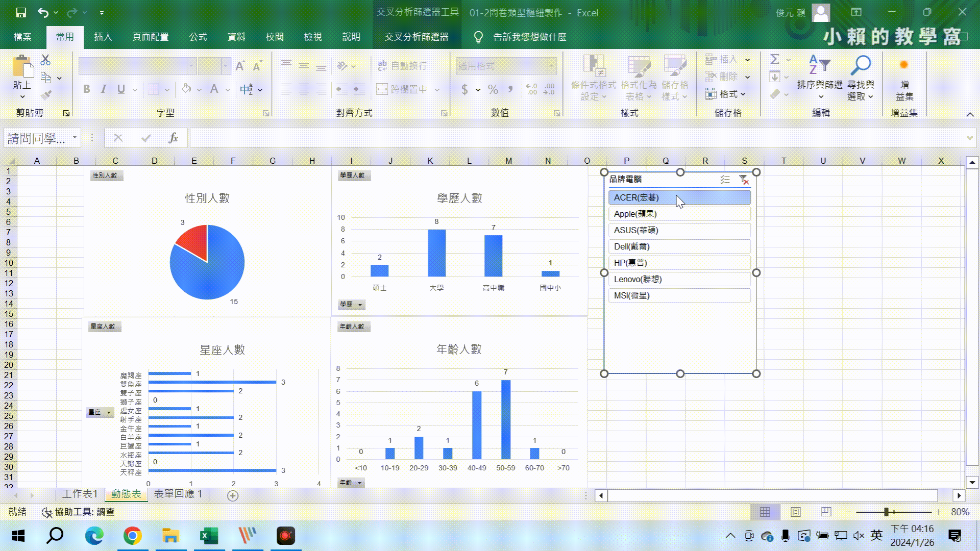
Task: Click the Undo arrow icon
Action: click(x=43, y=13)
